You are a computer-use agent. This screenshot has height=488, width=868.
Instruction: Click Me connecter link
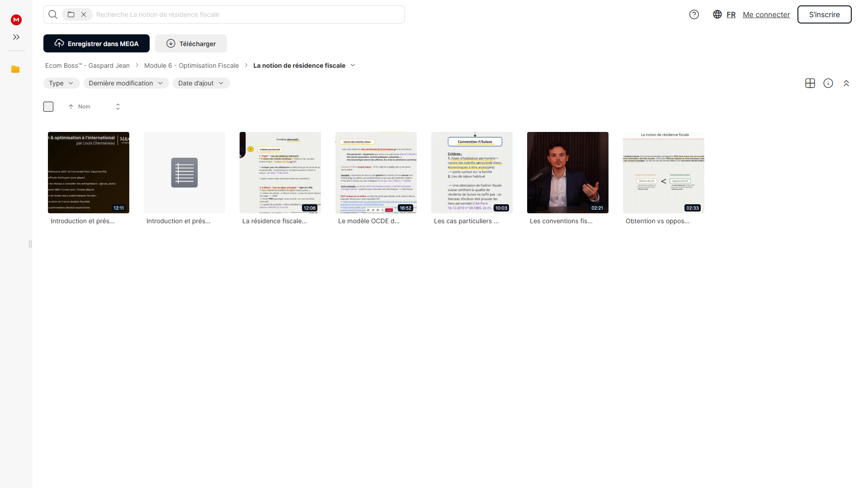point(766,14)
